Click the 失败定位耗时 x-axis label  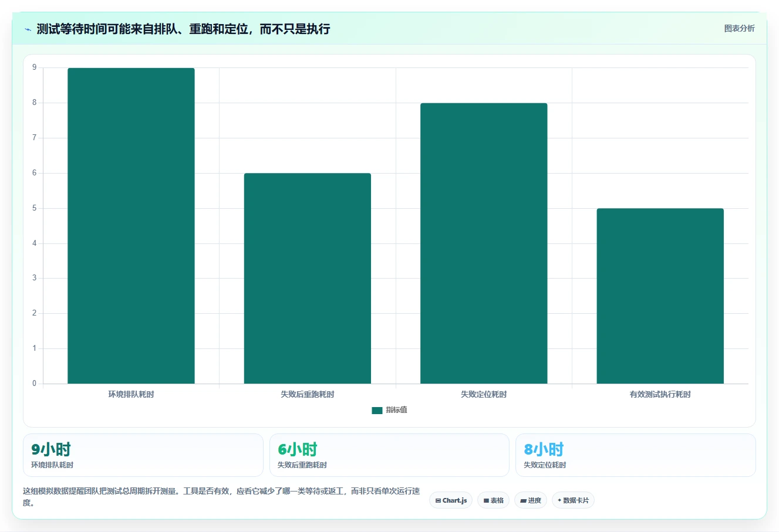coord(484,394)
